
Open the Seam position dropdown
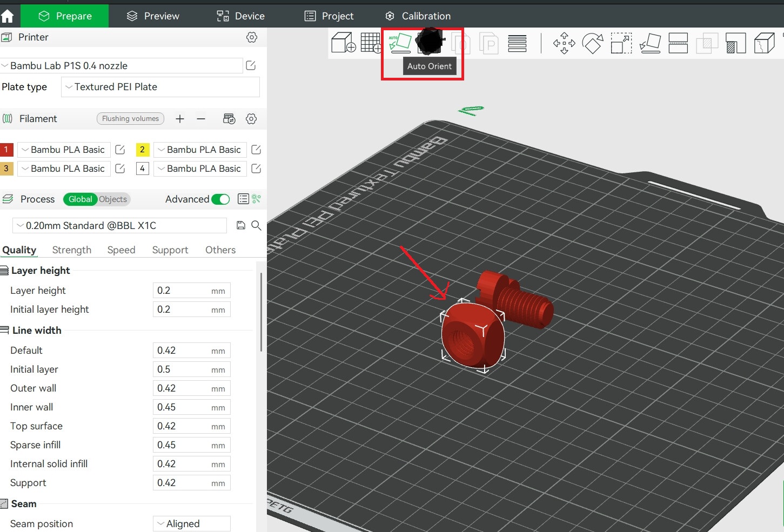coord(192,524)
